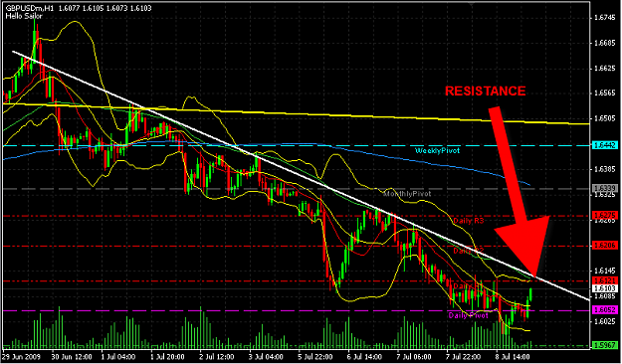Image resolution: width=622 pixels, height=364 pixels.
Task: Click the '5 Jul 22:00' time axis label
Action: point(316,357)
